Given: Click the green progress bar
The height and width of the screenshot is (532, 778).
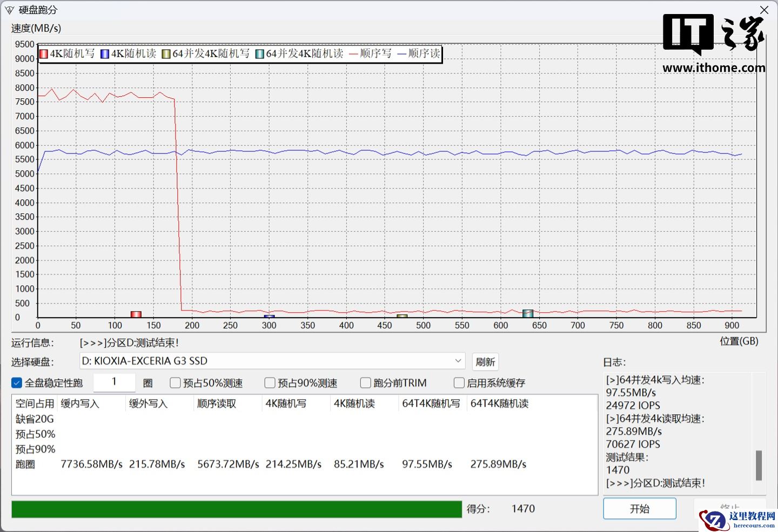Looking at the screenshot, I should [x=236, y=509].
